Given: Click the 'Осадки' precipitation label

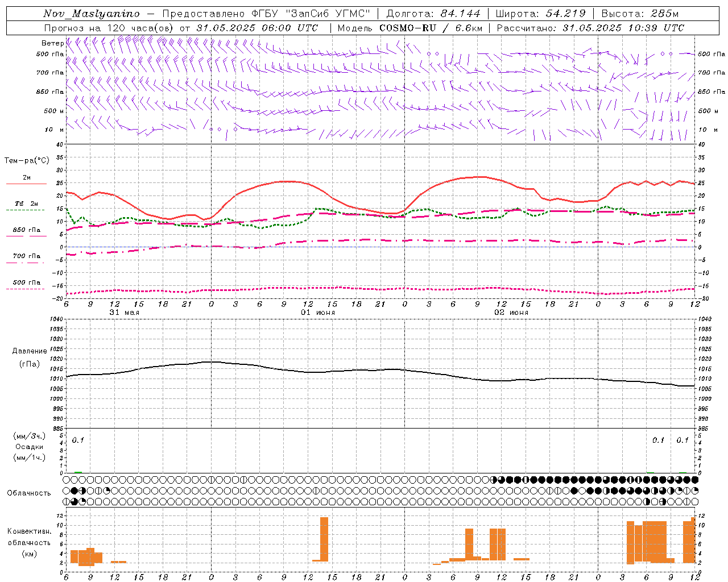Looking at the screenshot, I should point(30,447).
